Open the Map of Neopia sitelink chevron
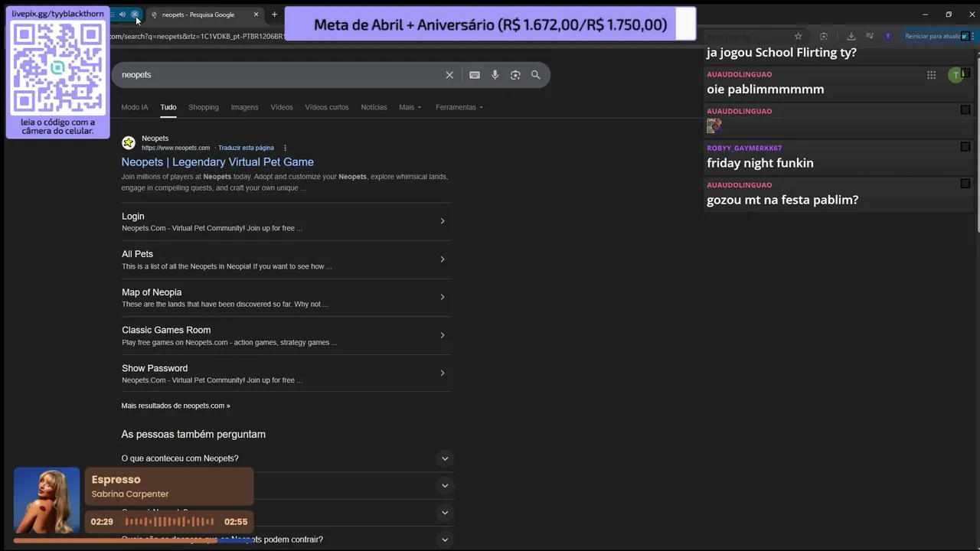Viewport: 980px width, 551px height. (443, 297)
